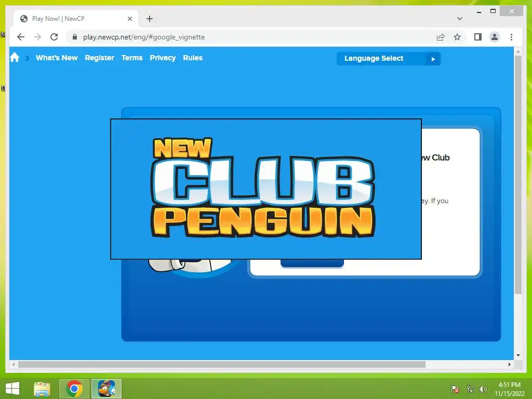Image resolution: width=532 pixels, height=399 pixels.
Task: Open Chrome three-dot menu
Action: 511,37
